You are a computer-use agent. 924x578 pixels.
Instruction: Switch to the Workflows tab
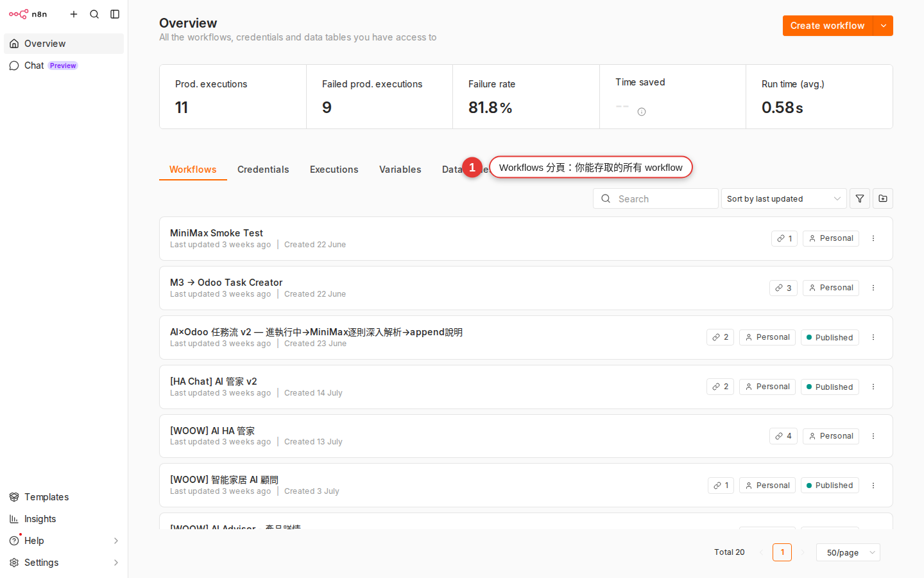coord(193,170)
